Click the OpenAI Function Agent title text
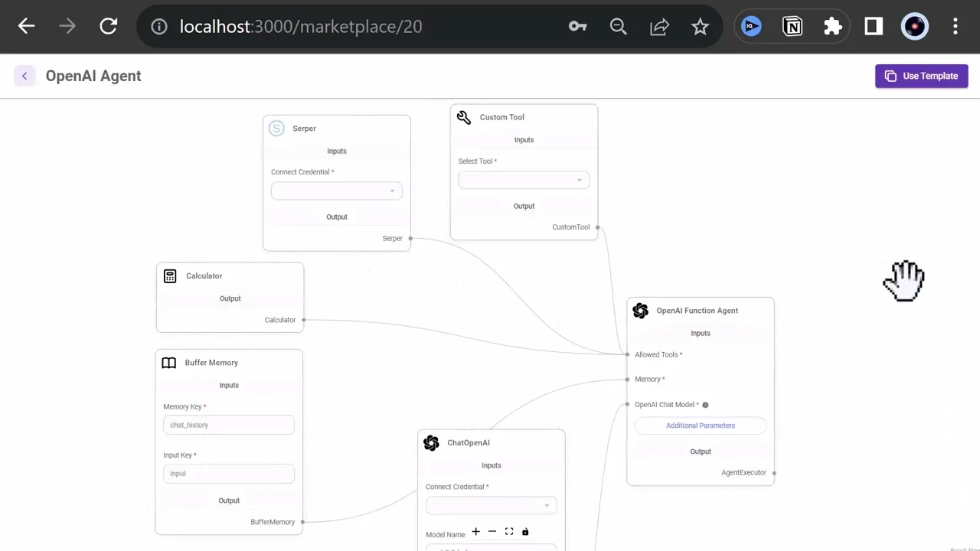980x551 pixels. pyautogui.click(x=697, y=311)
